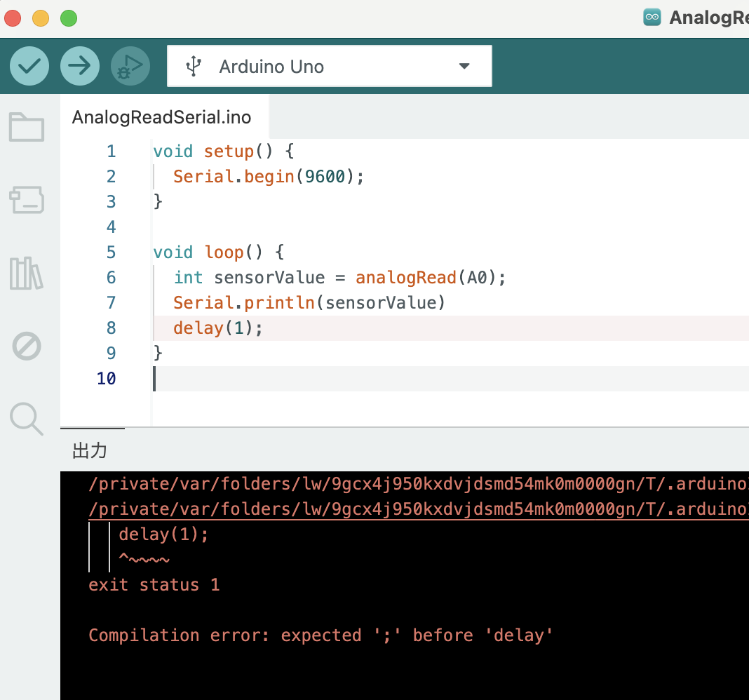Screen dimensions: 749x700
Task: Click the Verify checkmark button
Action: point(29,66)
